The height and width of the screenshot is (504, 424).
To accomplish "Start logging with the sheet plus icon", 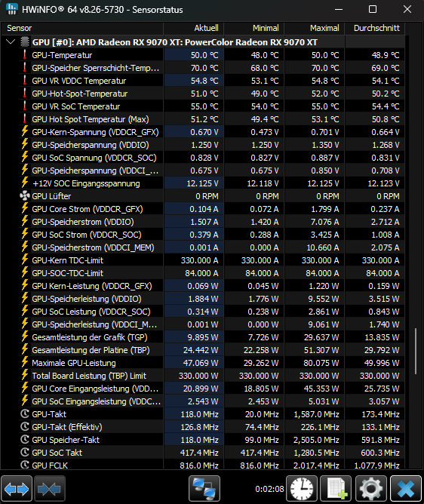I will click(x=336, y=489).
